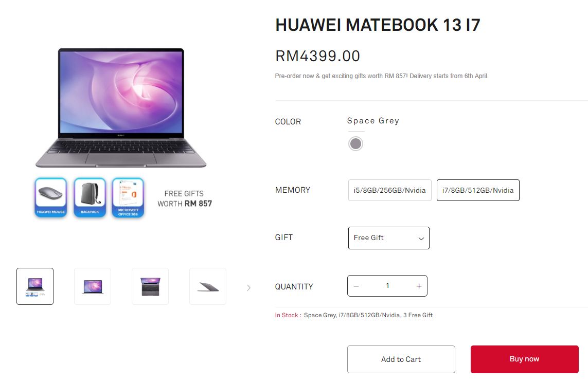Increase quantity with the plus icon
This screenshot has width=588, height=383.
[x=419, y=286]
